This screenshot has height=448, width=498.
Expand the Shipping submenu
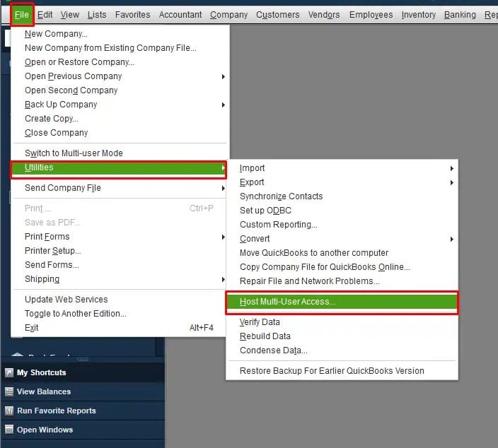coord(120,279)
